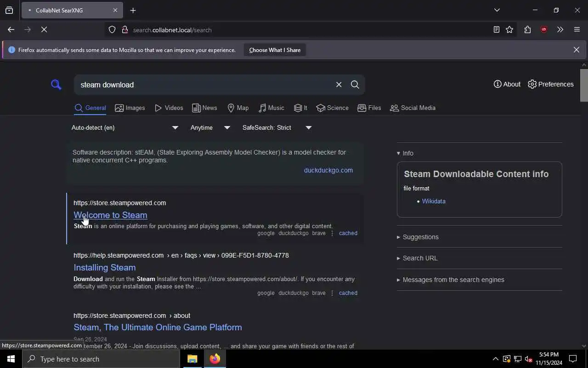Image resolution: width=588 pixels, height=368 pixels.
Task: Open the Firefox application menu
Action: click(x=577, y=29)
